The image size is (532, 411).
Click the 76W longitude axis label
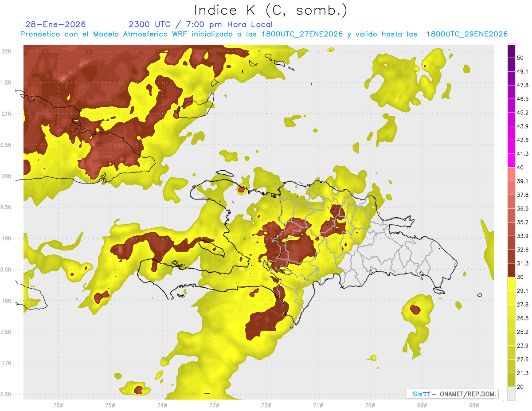pos(59,405)
